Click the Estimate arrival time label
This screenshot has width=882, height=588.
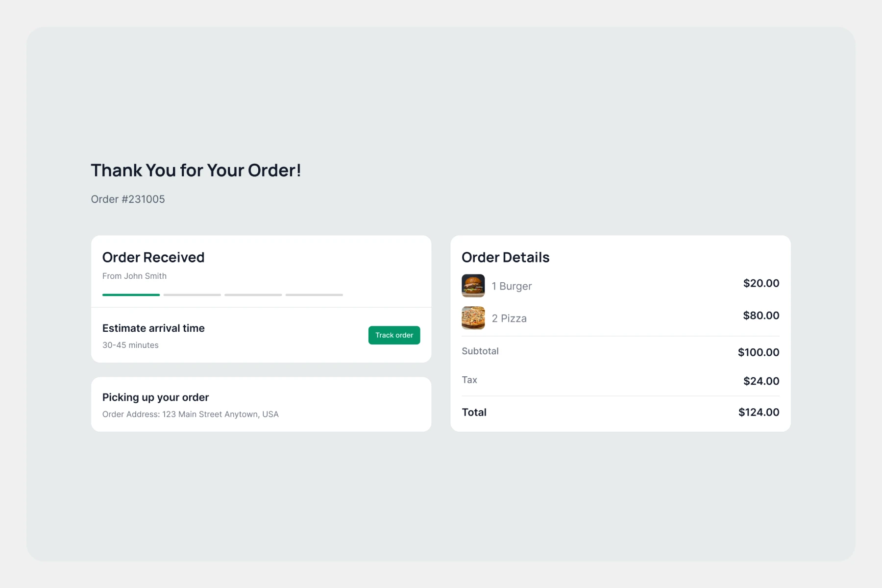click(153, 328)
